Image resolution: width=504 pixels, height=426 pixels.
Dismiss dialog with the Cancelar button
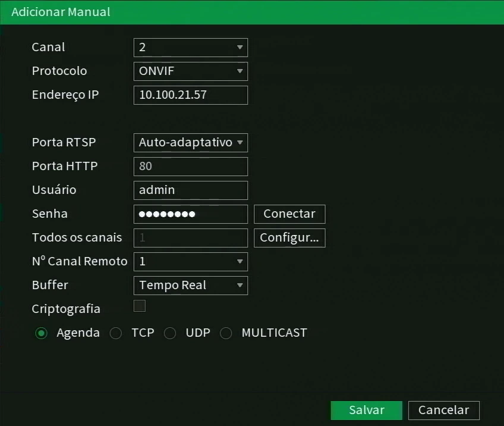[x=444, y=411]
